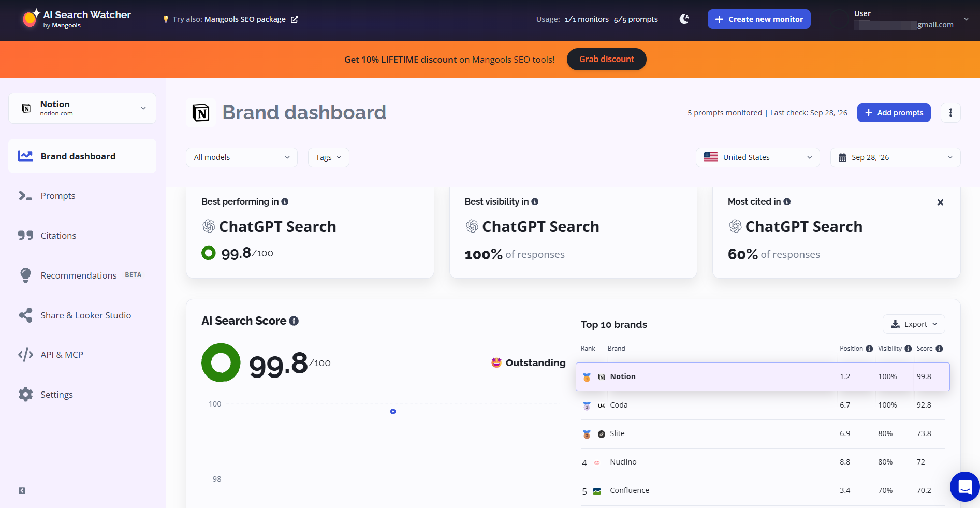980x508 pixels.
Task: Open the chat support bubble
Action: click(x=964, y=487)
